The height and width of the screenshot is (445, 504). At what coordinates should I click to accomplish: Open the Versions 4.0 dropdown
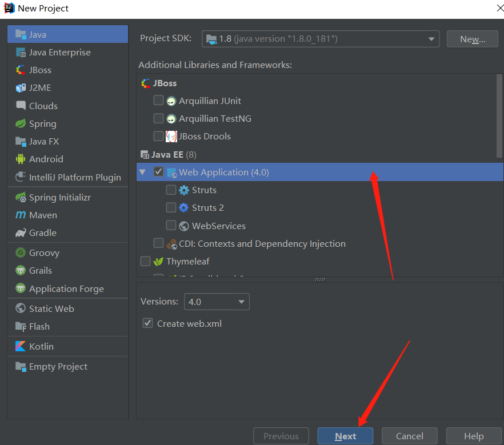[x=217, y=302]
